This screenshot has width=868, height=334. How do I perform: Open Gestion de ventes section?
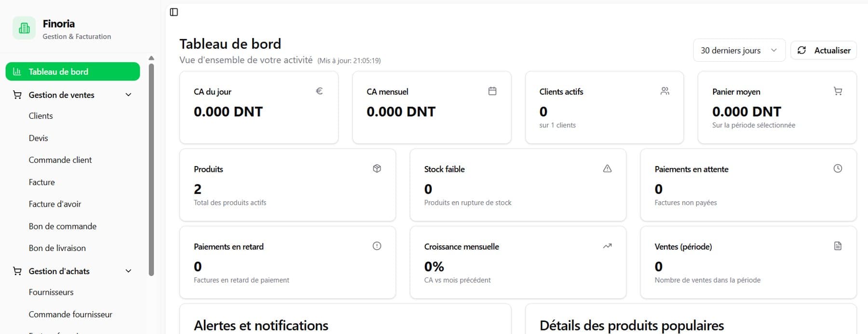click(73, 95)
